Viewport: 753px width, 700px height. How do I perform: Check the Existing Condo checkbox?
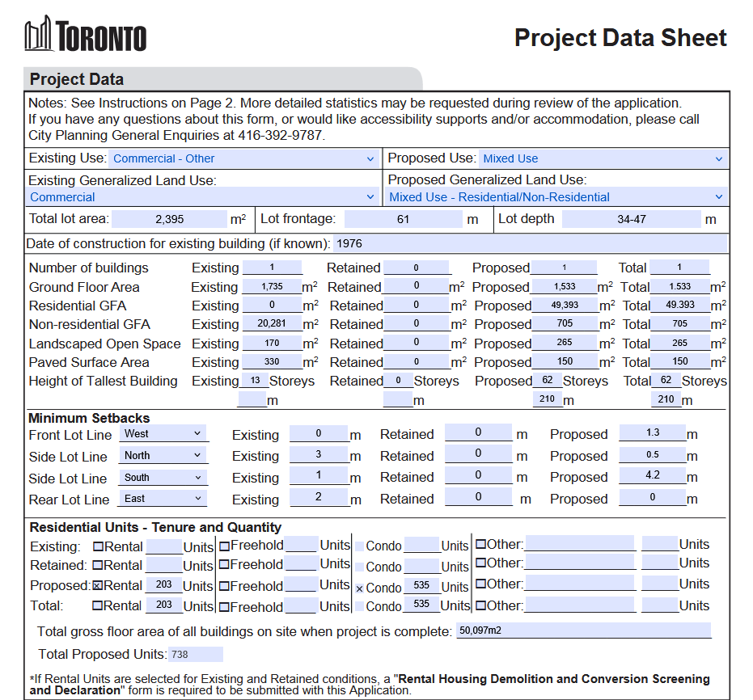pos(360,546)
